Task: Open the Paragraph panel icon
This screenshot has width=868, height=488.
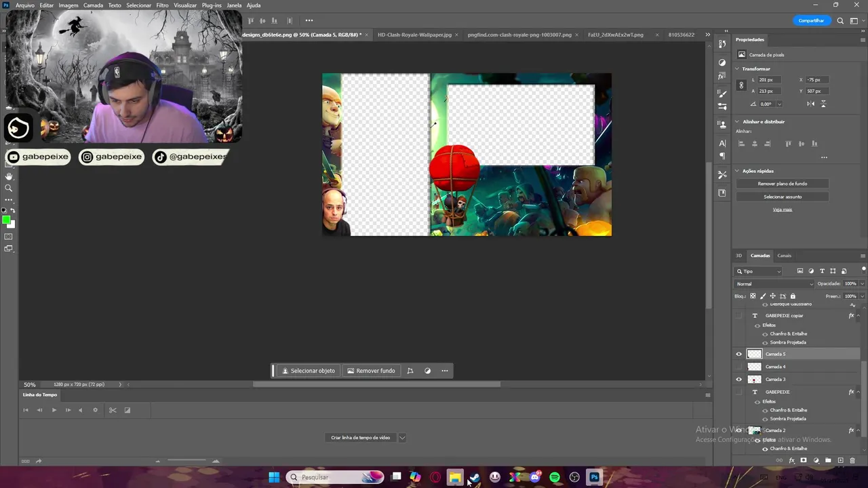Action: [x=722, y=156]
